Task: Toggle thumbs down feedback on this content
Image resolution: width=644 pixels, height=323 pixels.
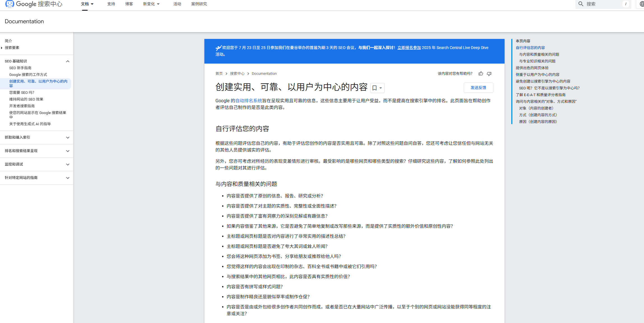Action: coord(489,73)
